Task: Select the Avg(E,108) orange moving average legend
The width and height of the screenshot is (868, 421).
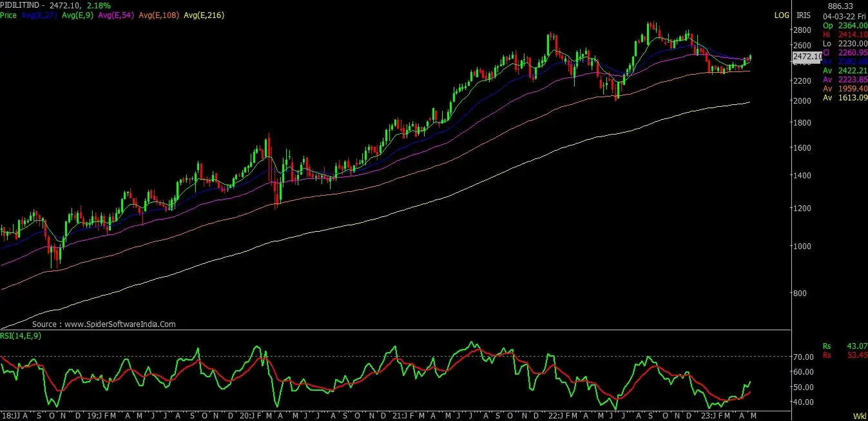Action: 159,15
